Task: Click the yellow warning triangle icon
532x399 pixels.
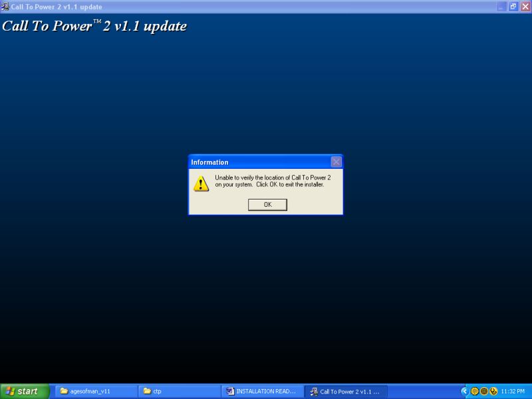Action: [x=201, y=184]
